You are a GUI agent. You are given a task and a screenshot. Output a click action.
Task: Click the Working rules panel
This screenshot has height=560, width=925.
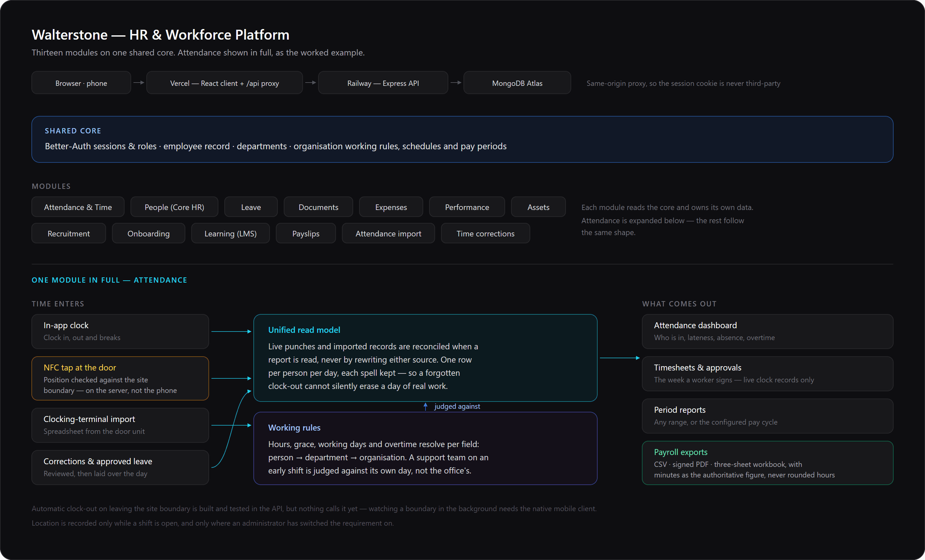[425, 448]
